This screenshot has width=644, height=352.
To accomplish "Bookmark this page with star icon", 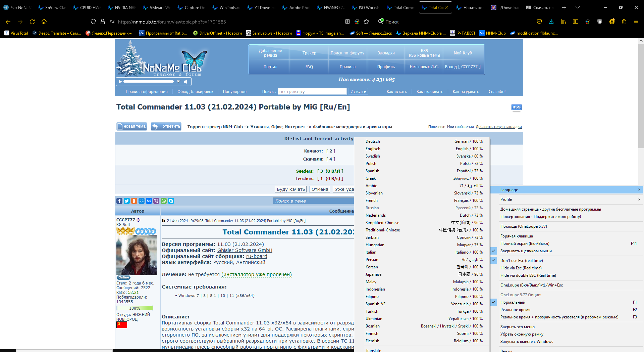I will pyautogui.click(x=366, y=22).
